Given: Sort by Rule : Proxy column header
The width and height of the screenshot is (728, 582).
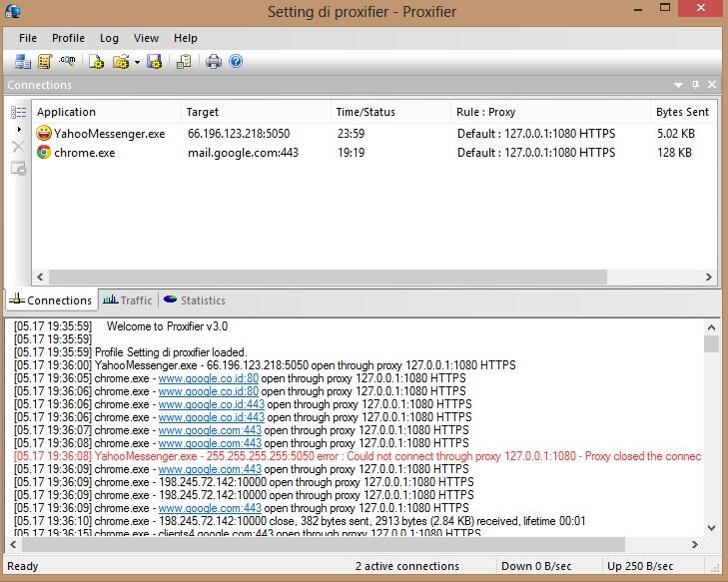Looking at the screenshot, I should 550,112.
